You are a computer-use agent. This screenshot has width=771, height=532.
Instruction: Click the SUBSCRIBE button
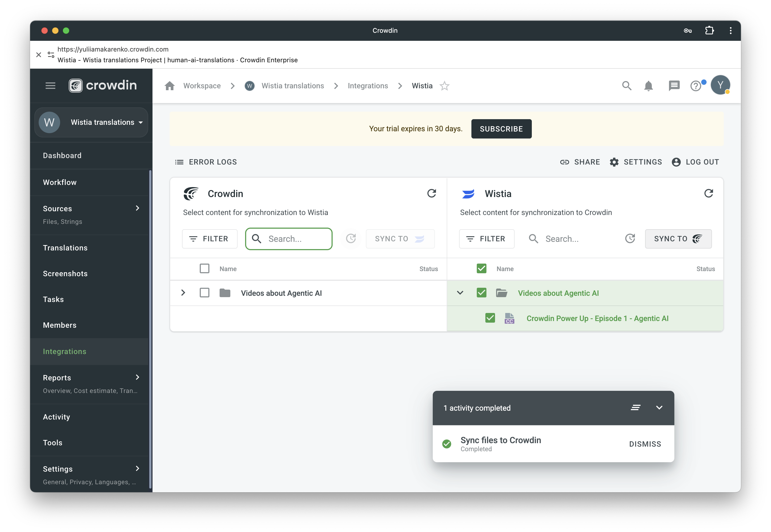(501, 129)
